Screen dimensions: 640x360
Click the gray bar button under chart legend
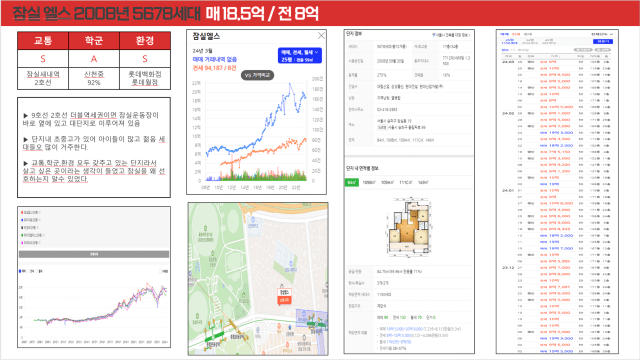tap(94, 254)
